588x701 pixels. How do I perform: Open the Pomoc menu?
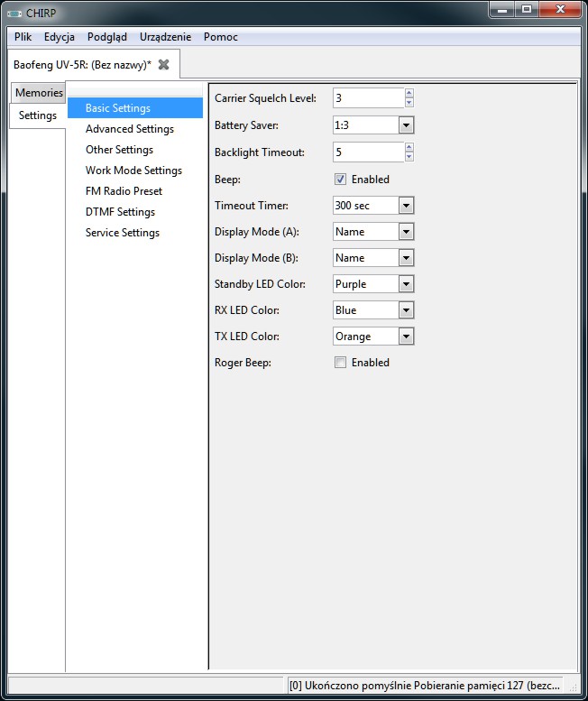[x=221, y=37]
